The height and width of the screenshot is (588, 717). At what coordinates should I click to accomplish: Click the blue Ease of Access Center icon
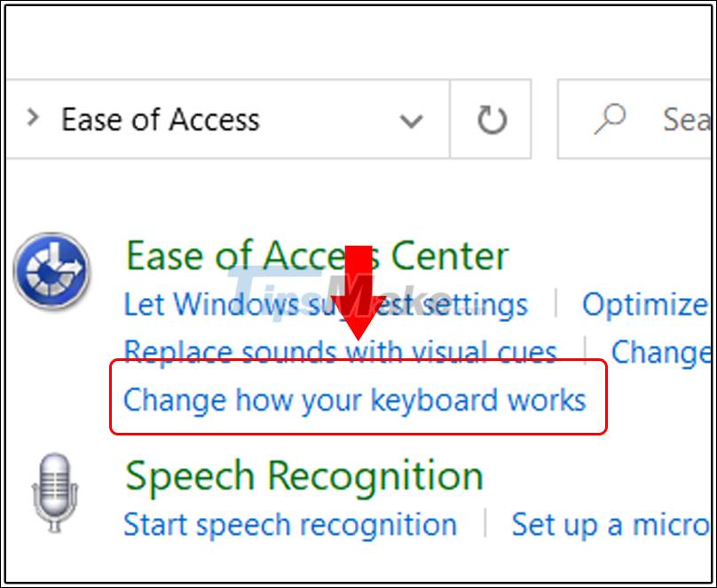point(51,263)
